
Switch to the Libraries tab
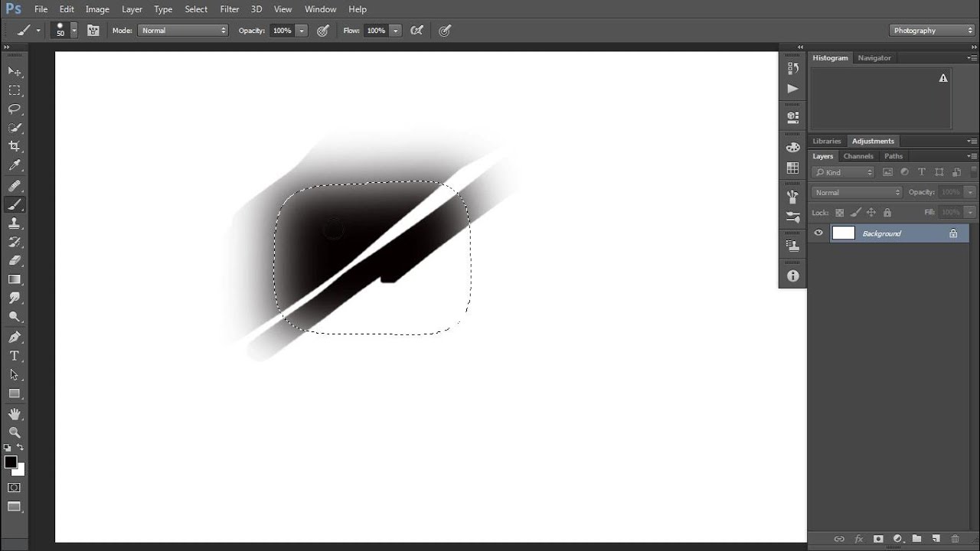click(827, 141)
